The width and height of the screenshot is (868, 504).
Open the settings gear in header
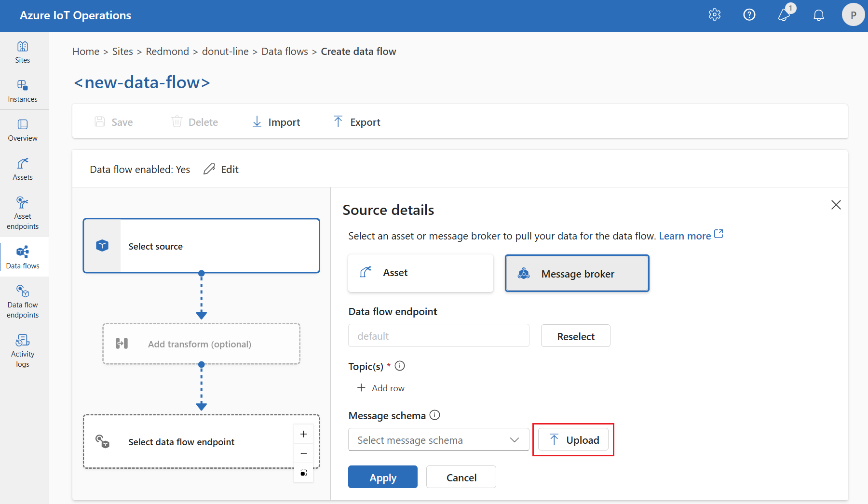click(x=715, y=15)
